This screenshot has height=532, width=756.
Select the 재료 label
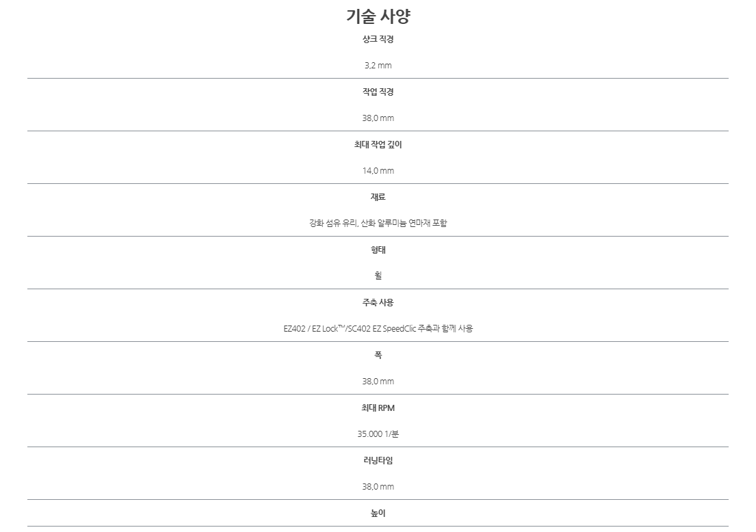tap(378, 197)
